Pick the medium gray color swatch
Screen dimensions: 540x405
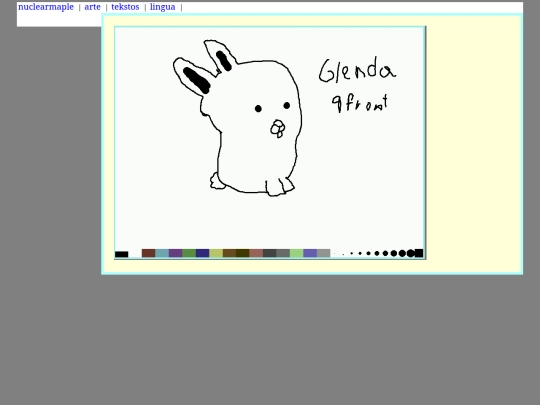[x=283, y=253]
